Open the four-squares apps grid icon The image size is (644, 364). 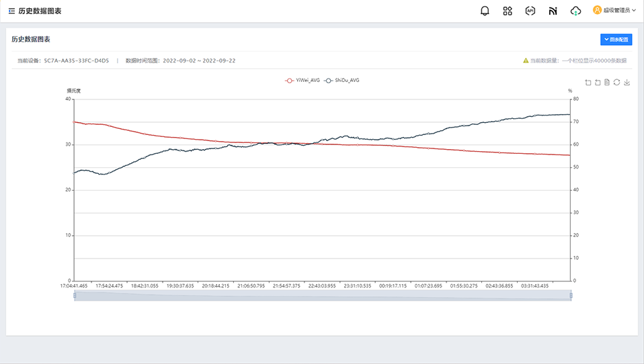508,11
